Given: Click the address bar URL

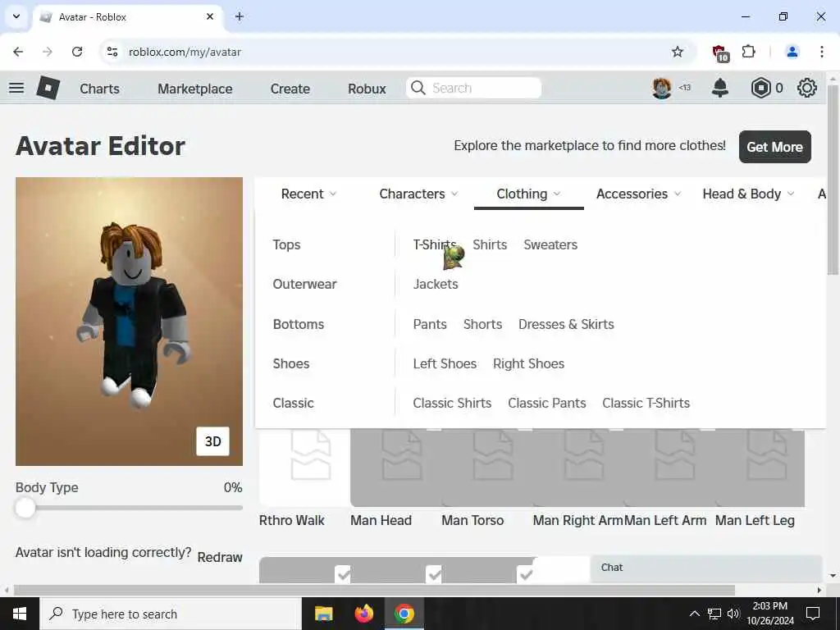Looking at the screenshot, I should 185,52.
